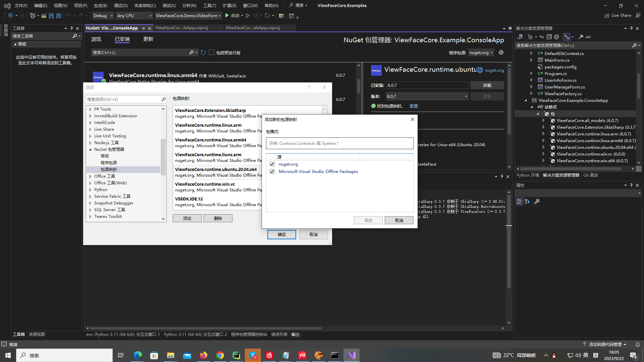644x362 pixels.
Task: Switch to the Browse tab in NuGet
Action: point(96,39)
